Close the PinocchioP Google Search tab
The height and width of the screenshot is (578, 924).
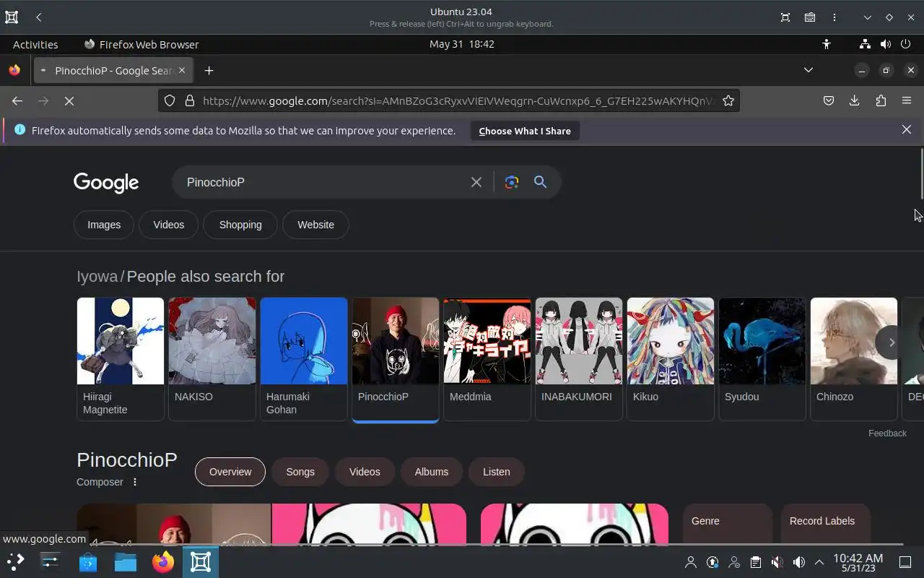[x=182, y=70]
